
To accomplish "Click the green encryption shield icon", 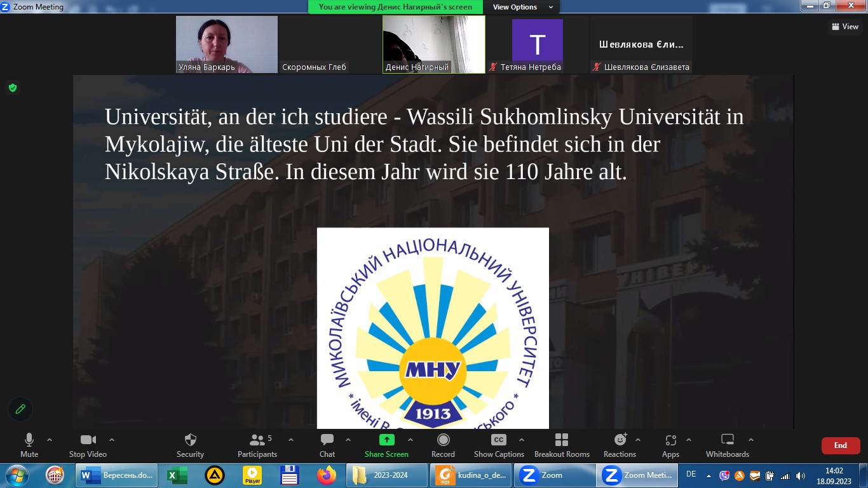I will click(12, 88).
